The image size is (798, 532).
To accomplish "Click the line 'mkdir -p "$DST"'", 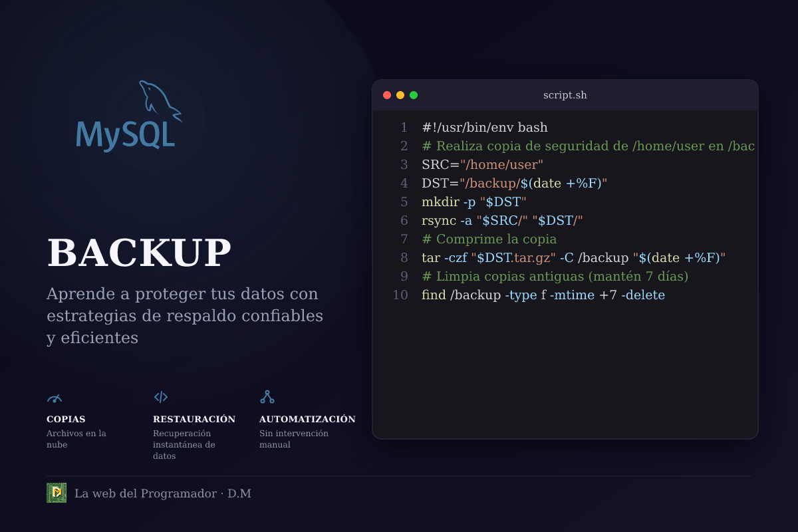I will click(474, 202).
